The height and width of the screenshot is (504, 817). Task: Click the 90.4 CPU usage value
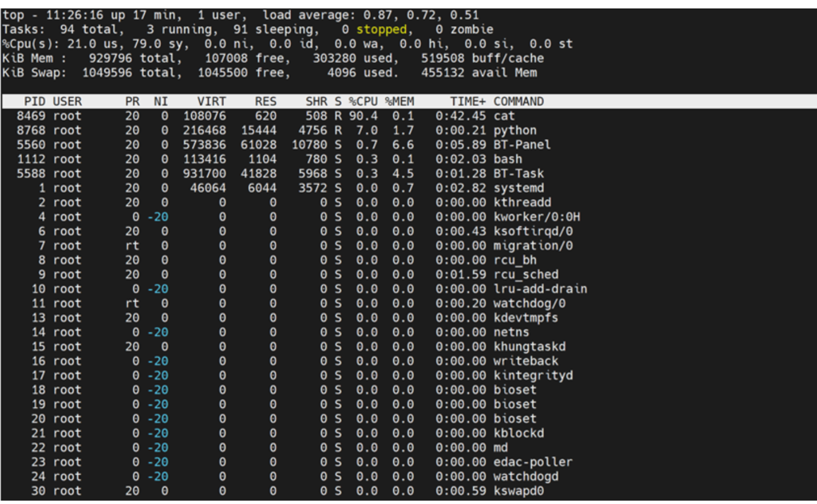point(366,116)
